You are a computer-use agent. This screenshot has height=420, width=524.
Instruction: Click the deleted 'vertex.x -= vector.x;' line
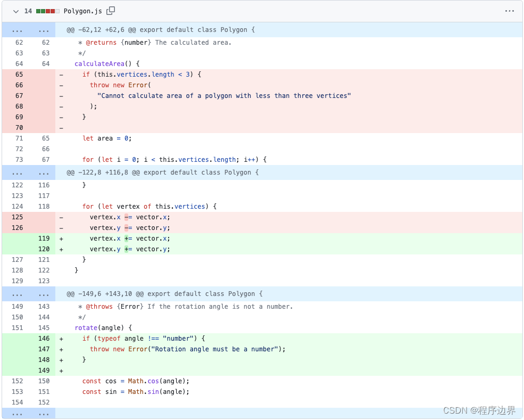[130, 217]
